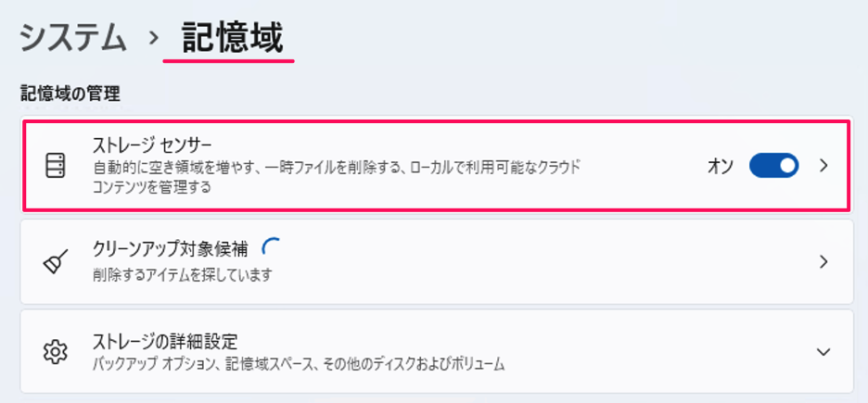Click the Storage Sensor drive icon
Screen dimensions: 868x403
(57, 166)
